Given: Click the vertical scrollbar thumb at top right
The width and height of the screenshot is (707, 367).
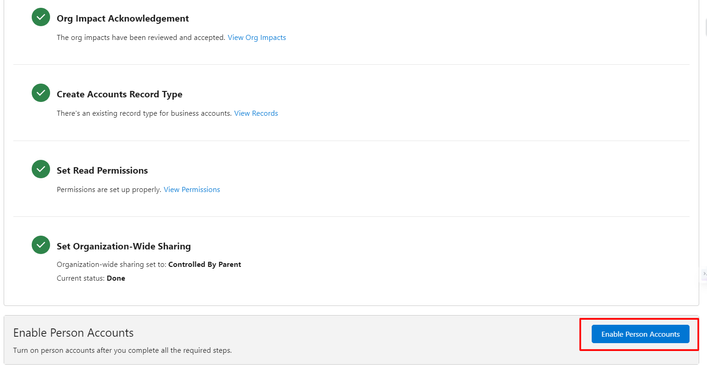Looking at the screenshot, I should pos(705,27).
